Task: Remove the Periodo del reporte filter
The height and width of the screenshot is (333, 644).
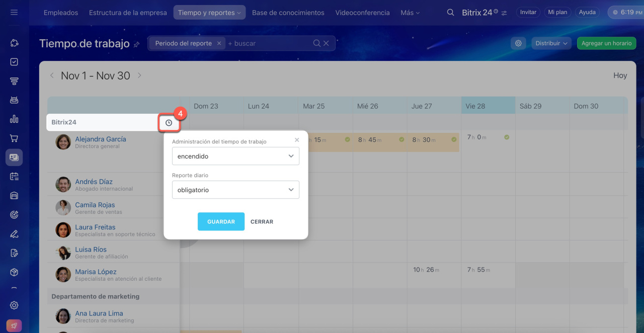Action: 219,43
